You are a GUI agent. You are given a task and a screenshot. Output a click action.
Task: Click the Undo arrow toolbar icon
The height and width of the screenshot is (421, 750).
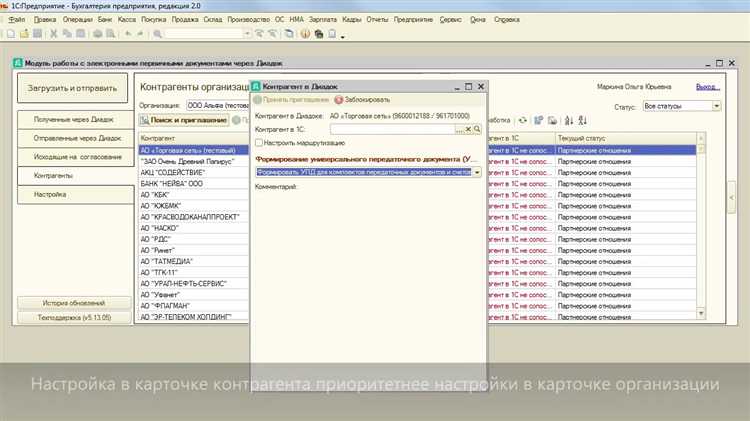128,33
